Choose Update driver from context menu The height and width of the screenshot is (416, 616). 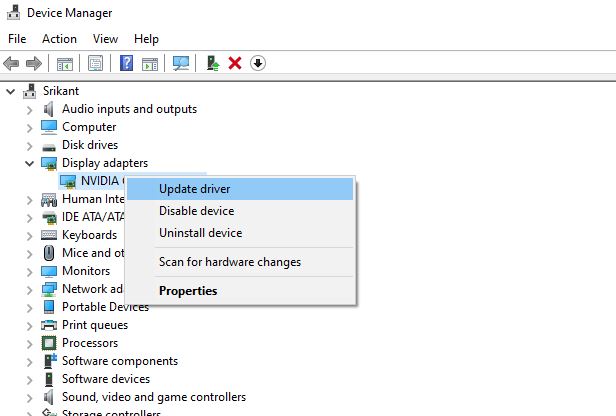(195, 189)
